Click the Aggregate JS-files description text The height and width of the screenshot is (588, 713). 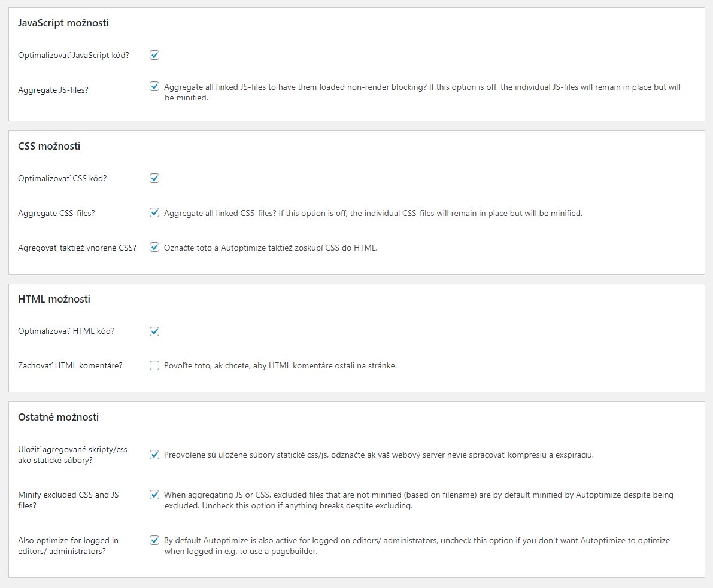(423, 92)
